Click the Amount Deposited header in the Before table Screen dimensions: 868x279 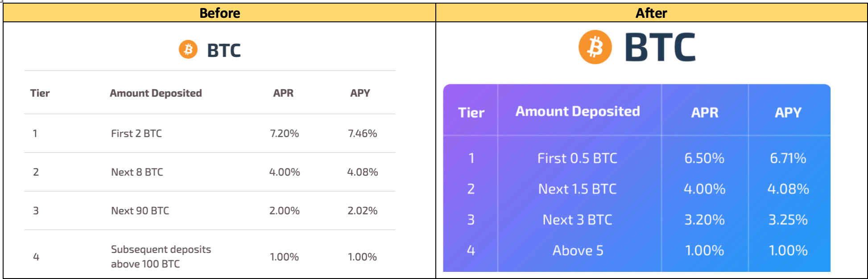click(156, 93)
